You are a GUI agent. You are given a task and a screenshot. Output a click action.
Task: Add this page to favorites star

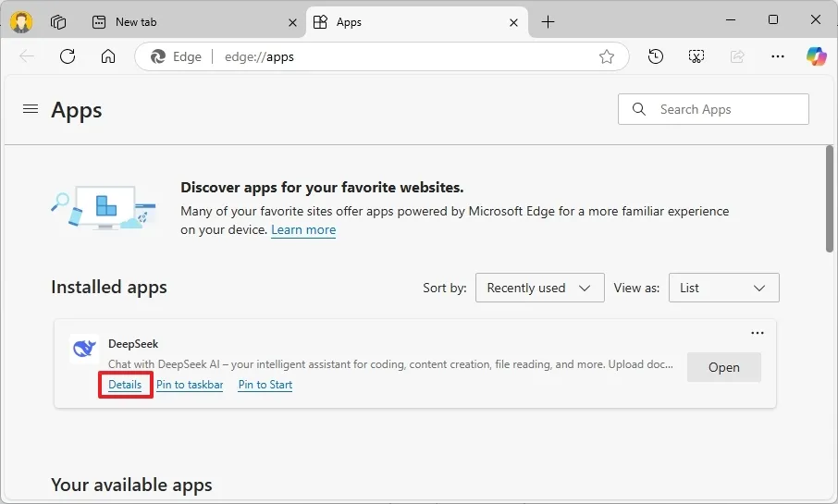[x=607, y=56]
